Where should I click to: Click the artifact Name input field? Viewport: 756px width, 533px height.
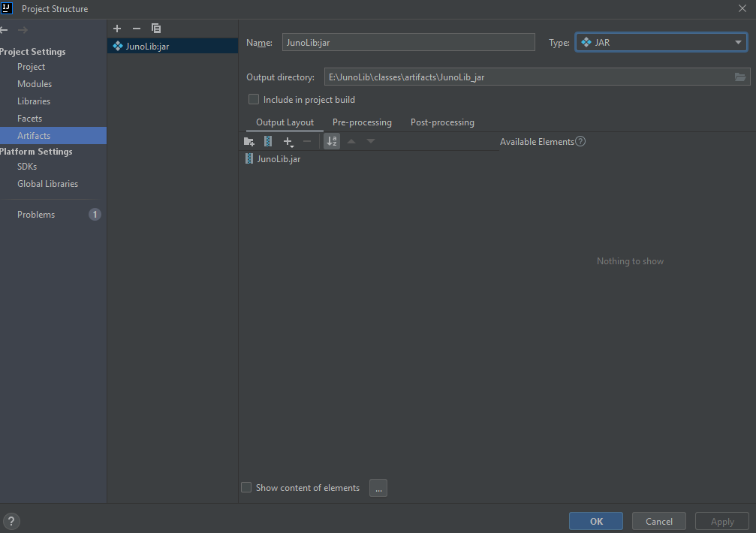click(x=408, y=43)
